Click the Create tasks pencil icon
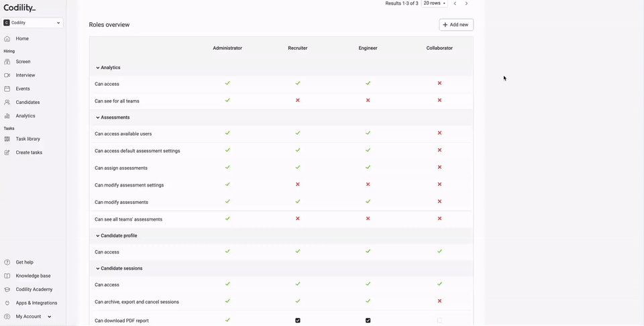The width and height of the screenshot is (644, 326). [7, 152]
